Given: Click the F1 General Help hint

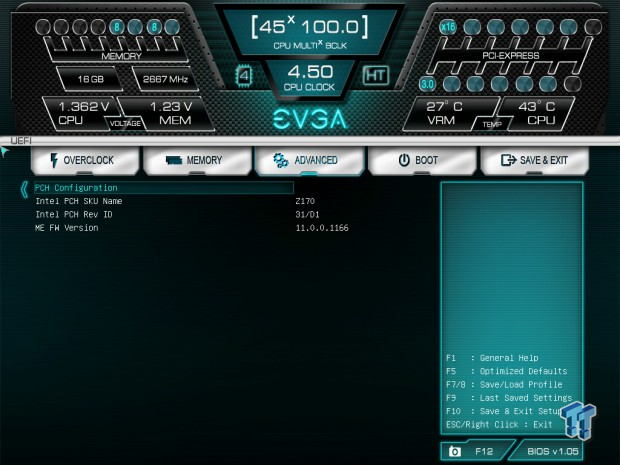Looking at the screenshot, I should pyautogui.click(x=492, y=358).
